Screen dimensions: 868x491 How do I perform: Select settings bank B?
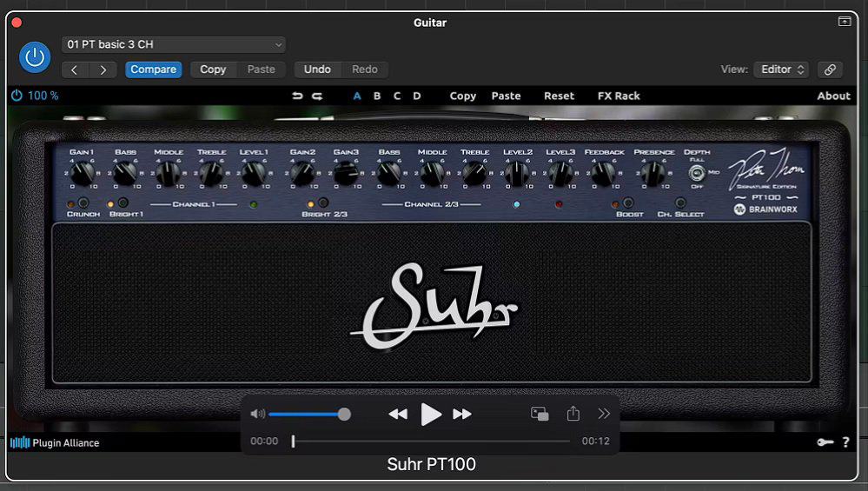(x=377, y=96)
